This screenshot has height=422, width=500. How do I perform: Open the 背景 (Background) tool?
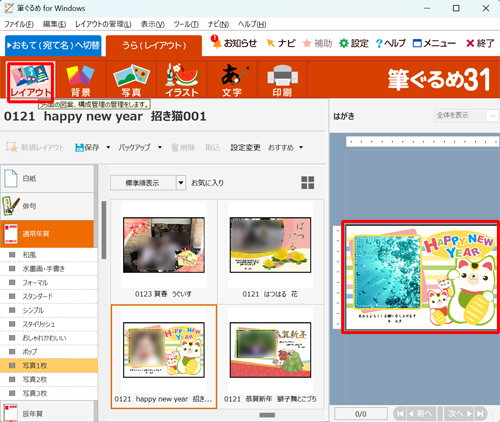[80, 80]
